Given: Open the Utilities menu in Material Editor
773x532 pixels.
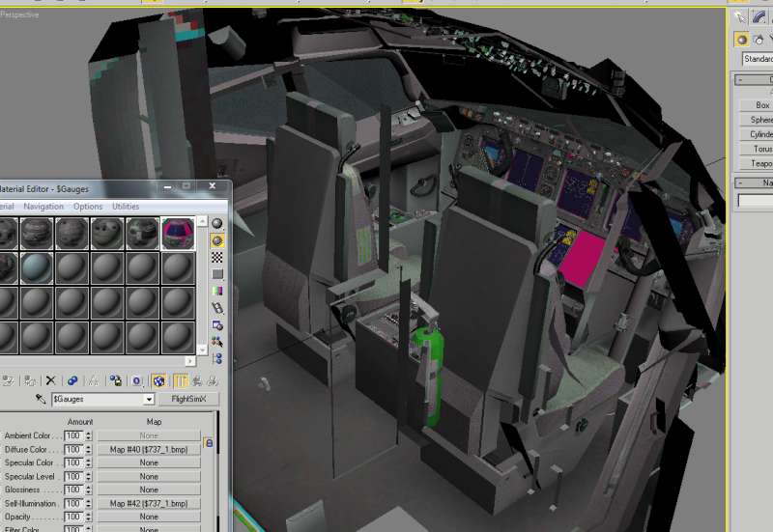Looking at the screenshot, I should [126, 207].
